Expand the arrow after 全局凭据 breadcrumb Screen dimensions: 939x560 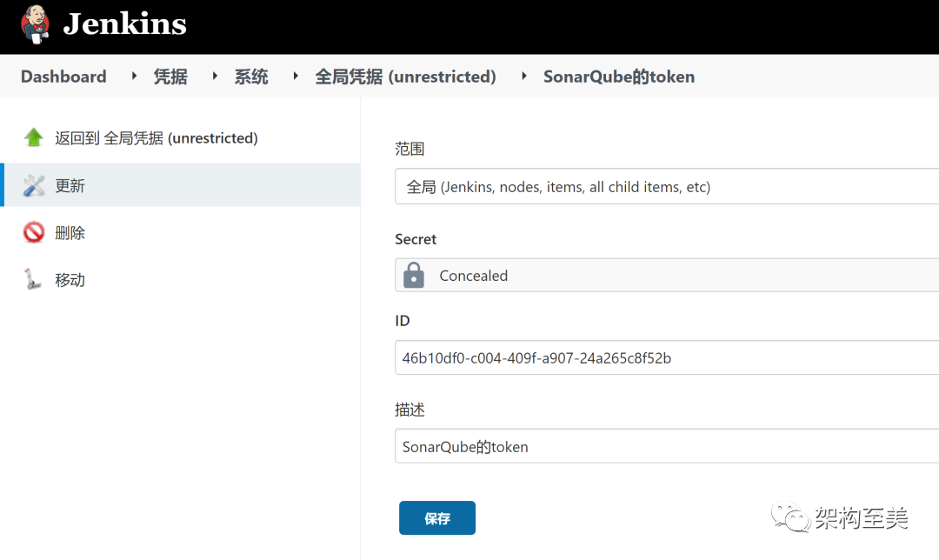[523, 77]
